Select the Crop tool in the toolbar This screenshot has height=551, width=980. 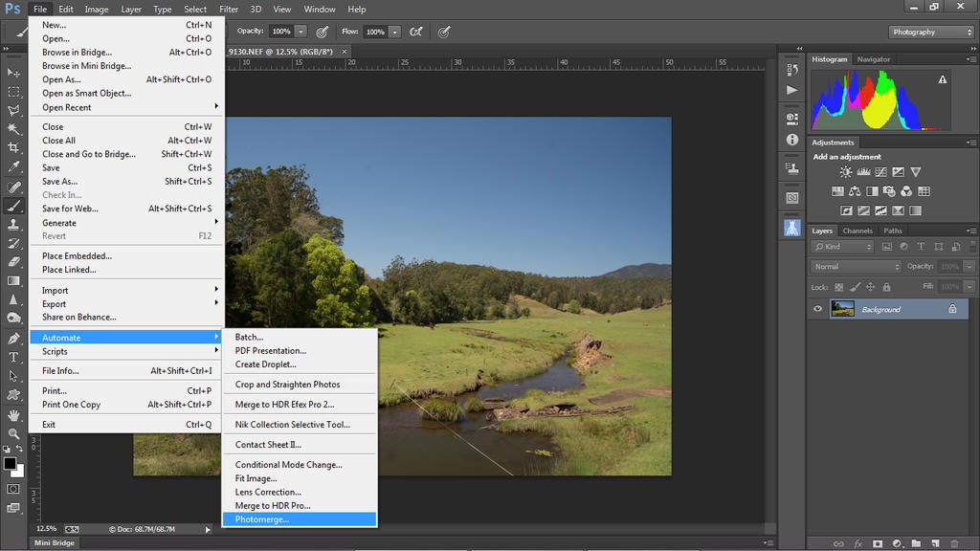pyautogui.click(x=13, y=147)
